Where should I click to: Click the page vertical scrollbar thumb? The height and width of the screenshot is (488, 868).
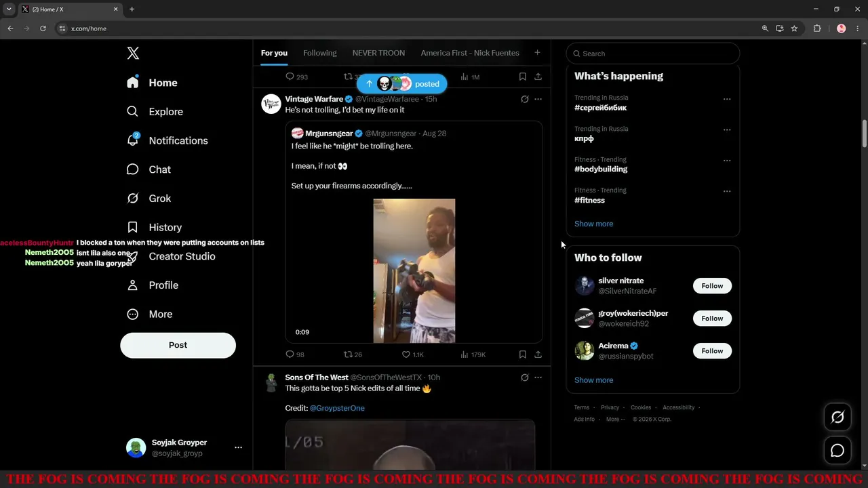865,134
